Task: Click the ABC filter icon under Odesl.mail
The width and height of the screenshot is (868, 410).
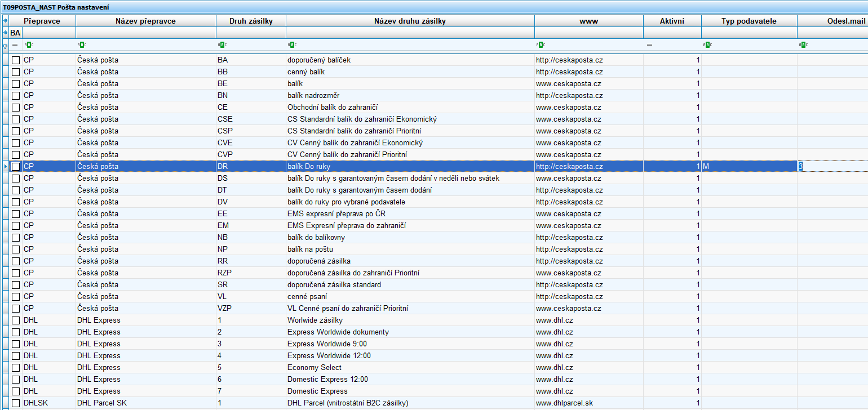Action: tap(803, 44)
